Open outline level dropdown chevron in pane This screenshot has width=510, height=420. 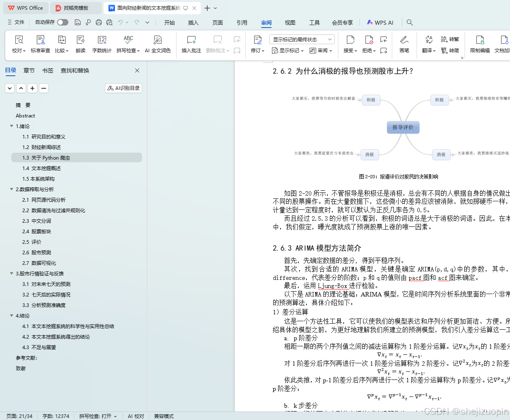pos(10,88)
